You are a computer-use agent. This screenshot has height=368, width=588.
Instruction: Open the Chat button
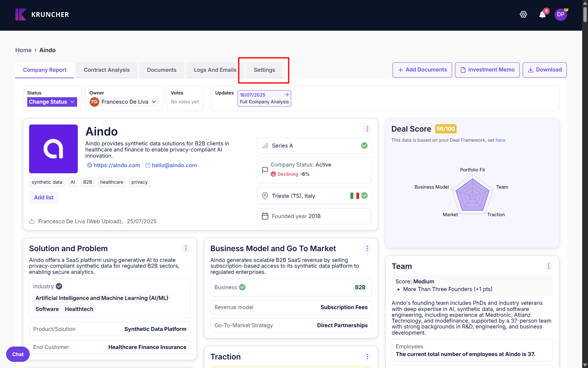click(x=18, y=354)
